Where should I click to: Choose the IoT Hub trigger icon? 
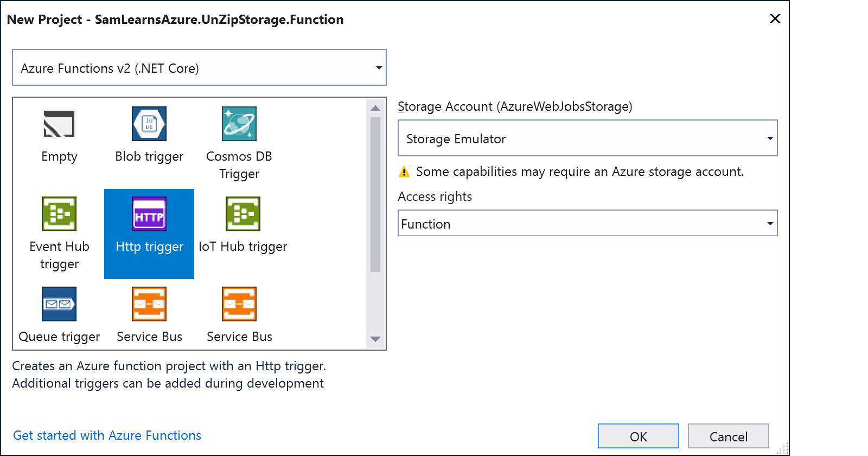click(242, 214)
